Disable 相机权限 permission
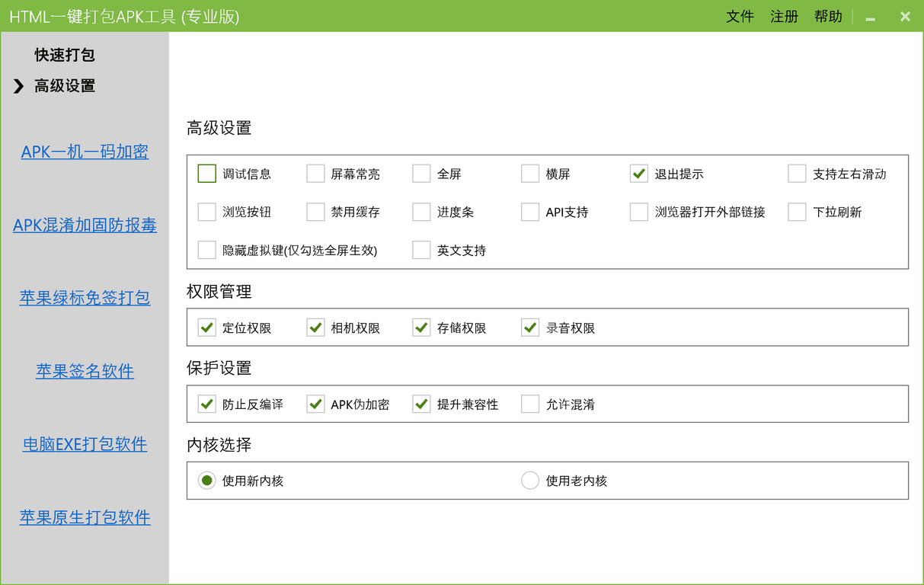 (315, 328)
